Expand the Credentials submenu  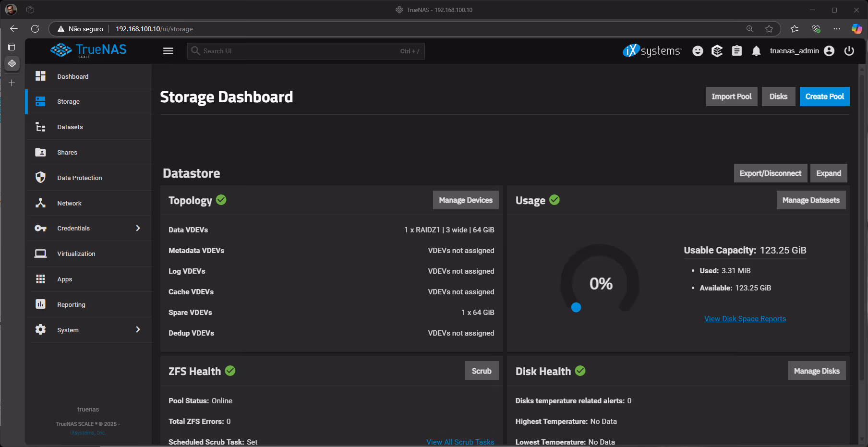coord(138,228)
